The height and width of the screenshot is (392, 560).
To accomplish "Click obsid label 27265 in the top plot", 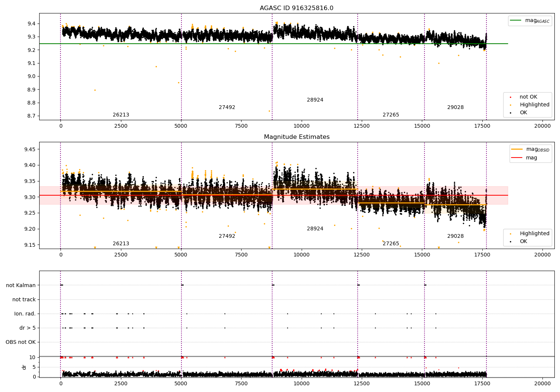I will [x=391, y=115].
